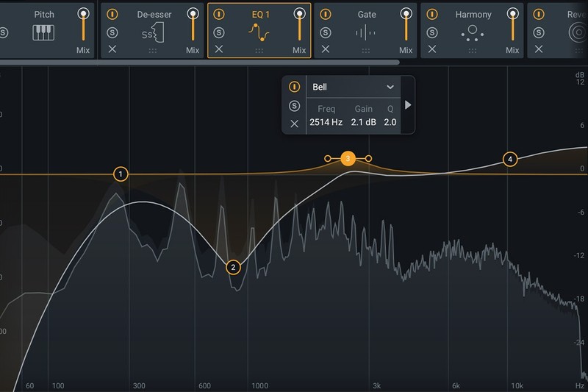Viewport: 588px width, 392px height.
Task: Grab the Harmony module drag handle
Action: (473, 51)
